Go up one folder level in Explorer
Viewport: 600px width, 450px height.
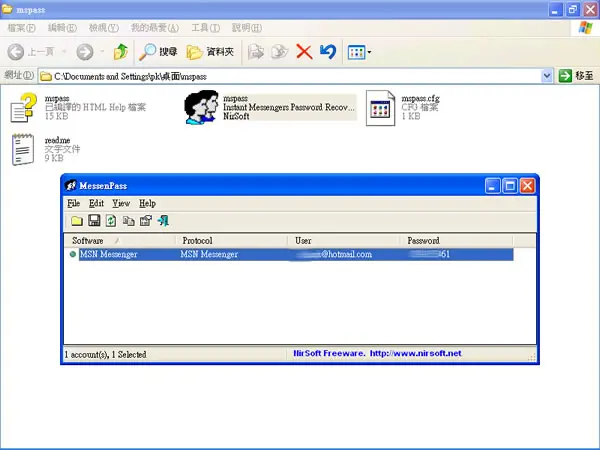[x=121, y=52]
